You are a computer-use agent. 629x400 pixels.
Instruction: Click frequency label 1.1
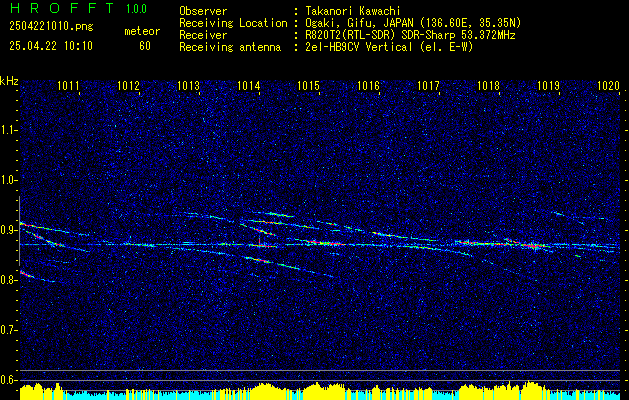point(7,130)
